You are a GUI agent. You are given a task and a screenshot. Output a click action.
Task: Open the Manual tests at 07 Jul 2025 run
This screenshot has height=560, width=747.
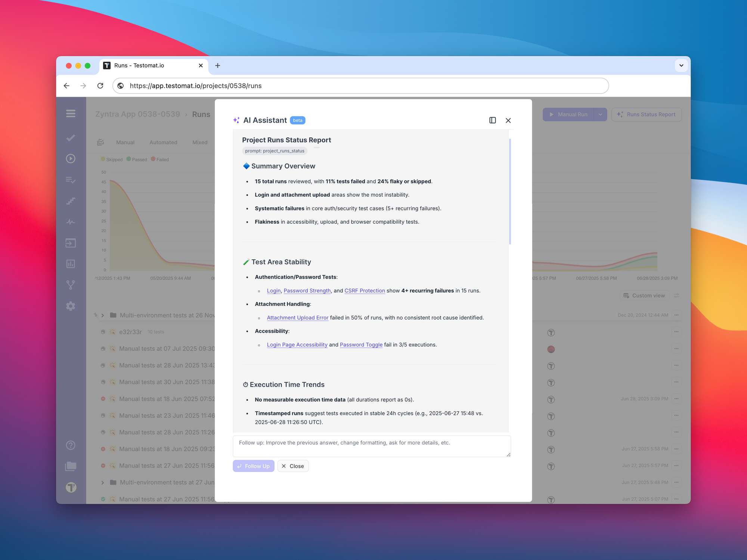(167, 349)
